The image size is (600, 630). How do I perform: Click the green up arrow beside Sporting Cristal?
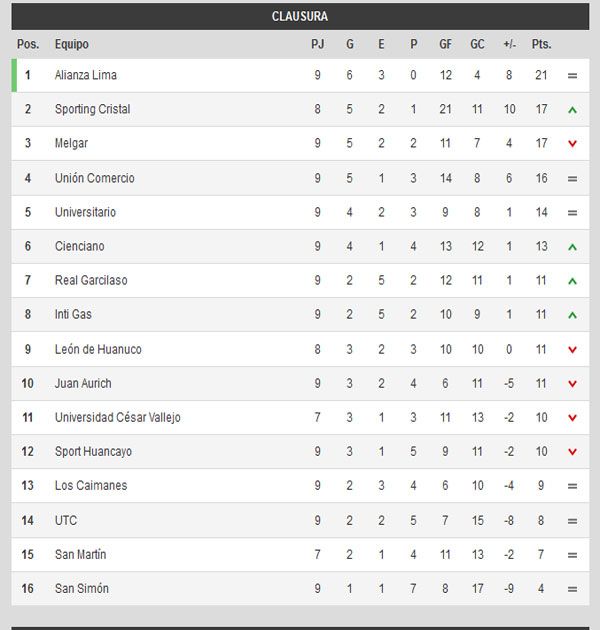pyautogui.click(x=572, y=110)
